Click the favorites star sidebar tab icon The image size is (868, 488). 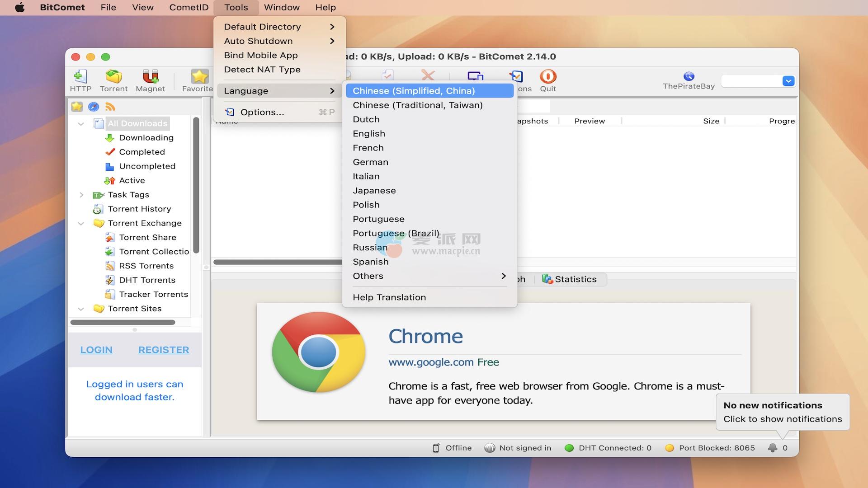[x=77, y=107]
